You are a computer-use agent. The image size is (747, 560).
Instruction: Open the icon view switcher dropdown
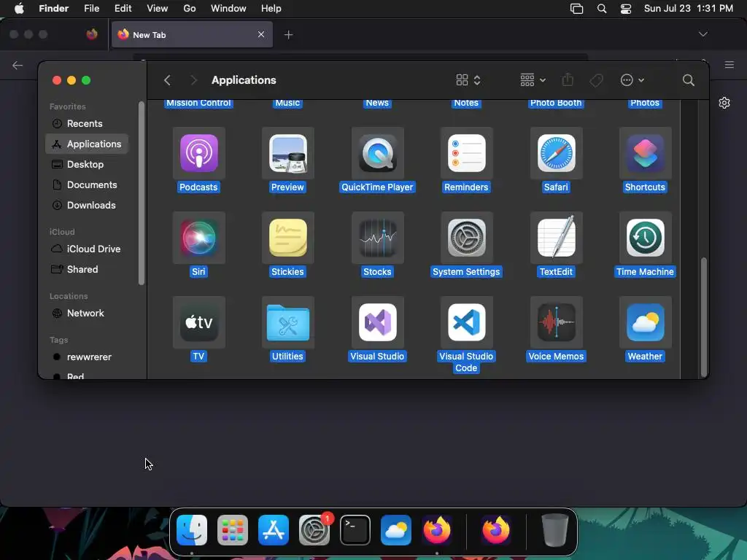[468, 80]
